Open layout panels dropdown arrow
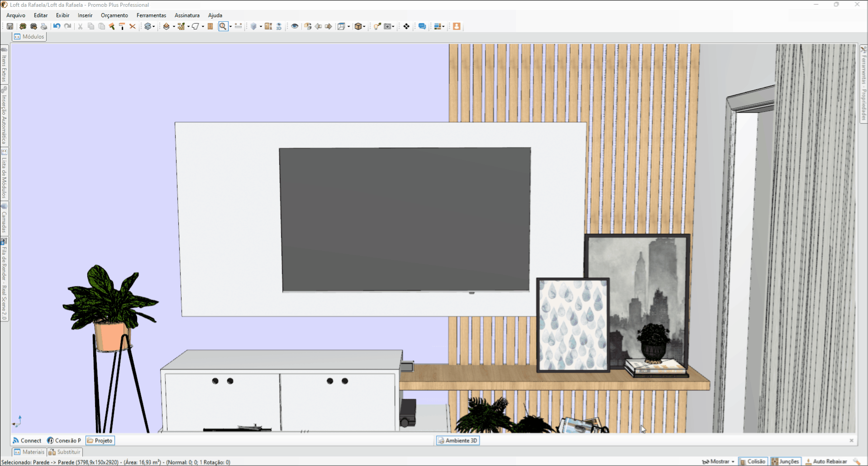Screen dimensions: 868x466 [443, 26]
